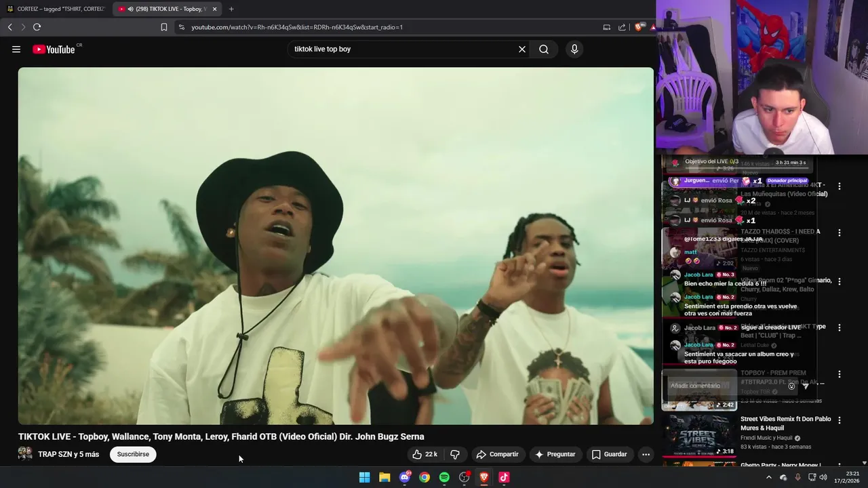This screenshot has width=868, height=488.
Task: Open options for Las Muñequitas video
Action: [840, 186]
